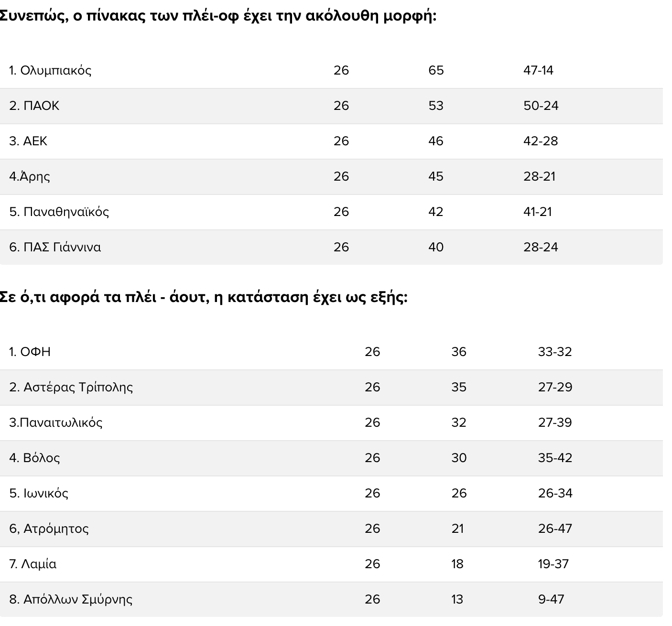Select ΑΕΚ in the play-off table
Screen dimensions: 672x626
[28, 141]
